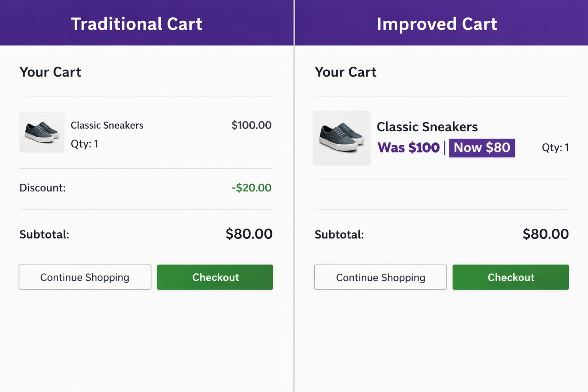Screen dimensions: 588x392
Task: Click Qty: 1 in the Improved Cart
Action: tap(555, 147)
